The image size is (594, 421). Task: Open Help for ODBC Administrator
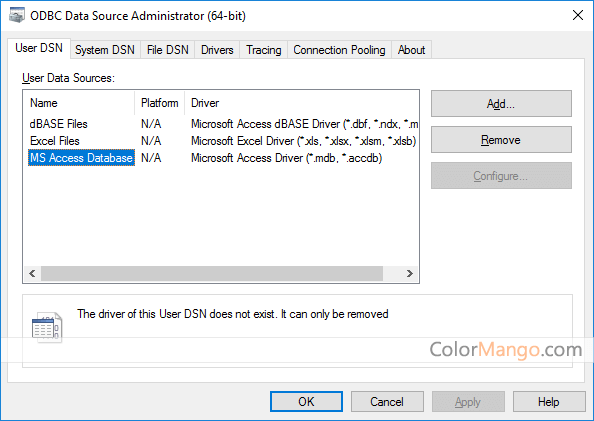pyautogui.click(x=549, y=401)
